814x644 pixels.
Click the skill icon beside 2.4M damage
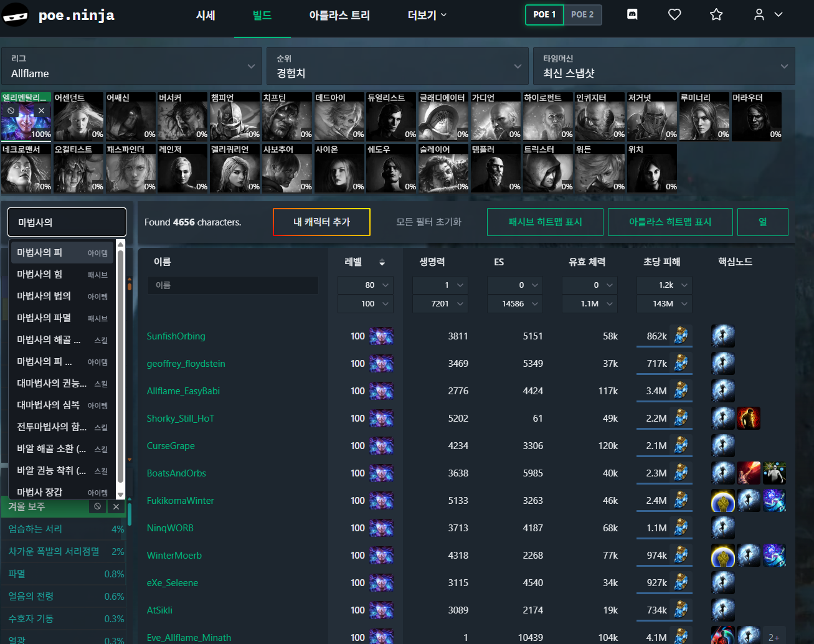point(681,501)
